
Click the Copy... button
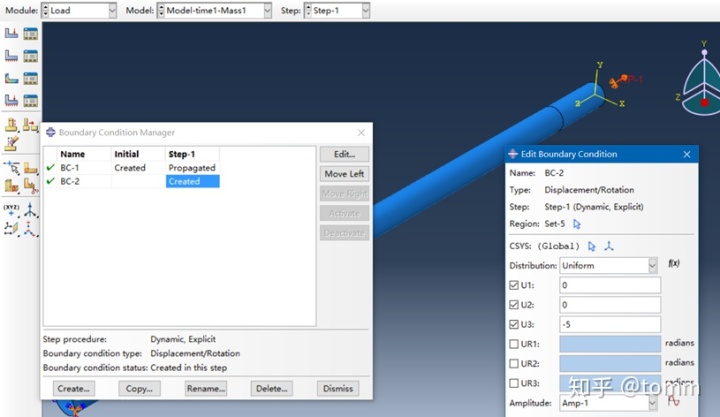click(139, 389)
